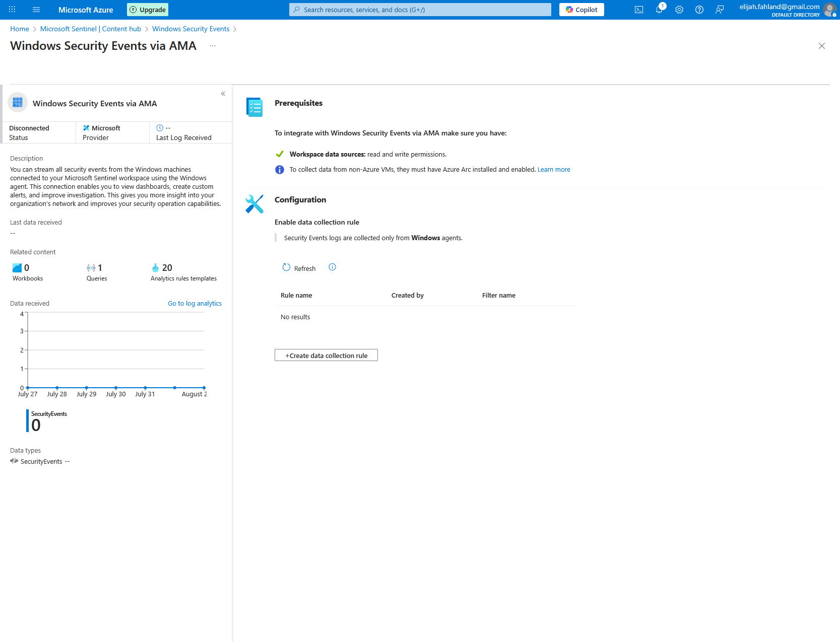Viewport: 840px width, 642px height.
Task: Click the SecurityEvents data type icon
Action: [x=14, y=461]
